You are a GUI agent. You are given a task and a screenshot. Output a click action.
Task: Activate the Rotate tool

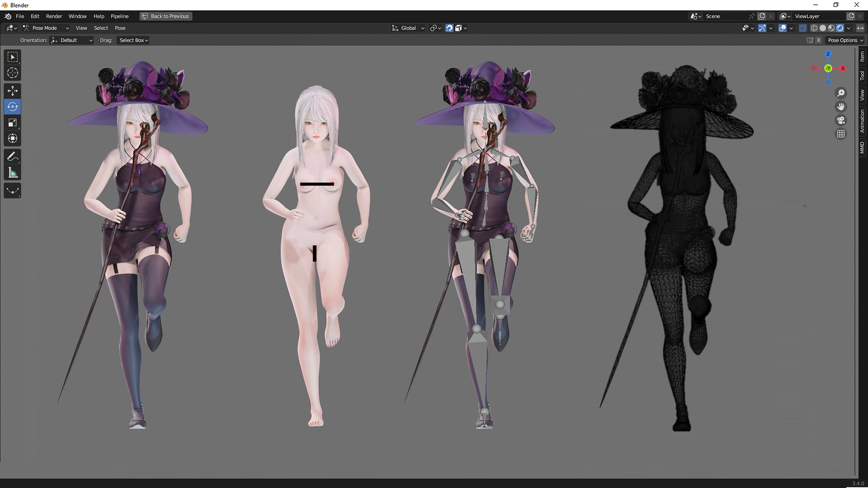coord(13,106)
